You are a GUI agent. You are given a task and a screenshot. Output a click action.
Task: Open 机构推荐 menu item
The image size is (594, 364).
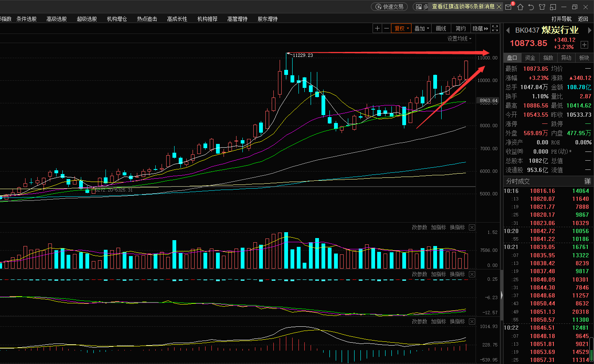pos(208,19)
